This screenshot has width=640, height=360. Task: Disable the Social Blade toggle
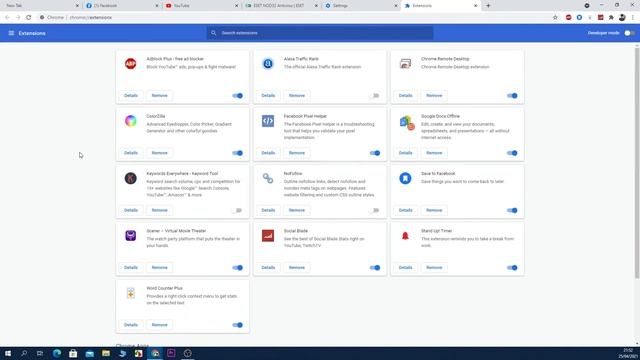[375, 268]
